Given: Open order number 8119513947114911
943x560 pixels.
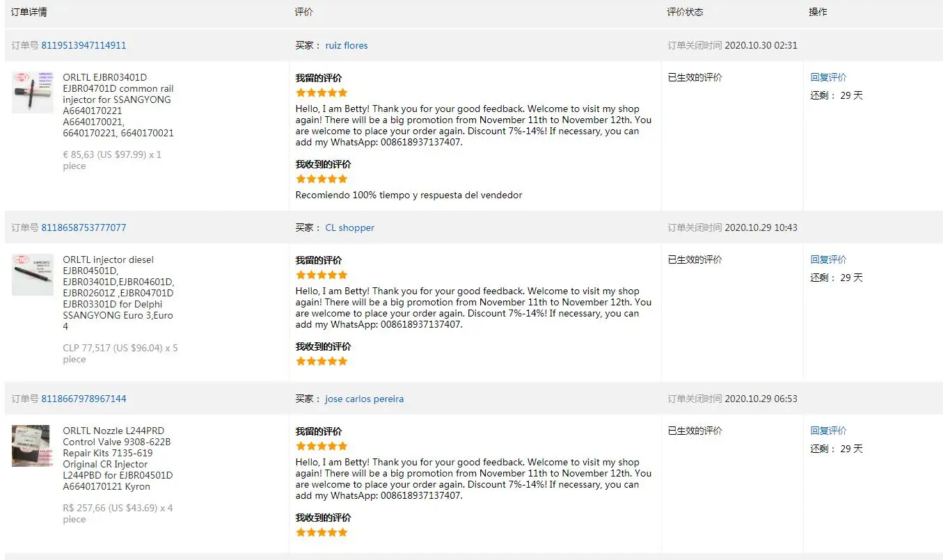Looking at the screenshot, I should tap(84, 45).
